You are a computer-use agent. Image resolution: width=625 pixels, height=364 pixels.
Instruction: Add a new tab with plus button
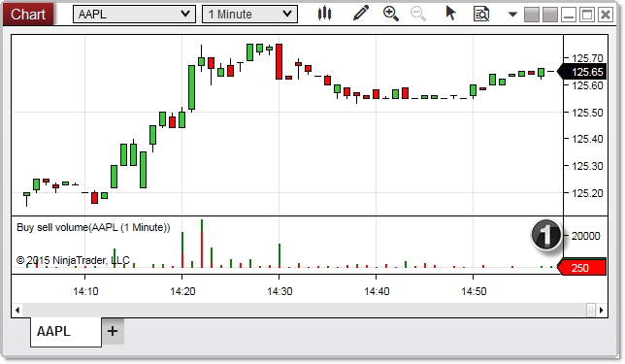(113, 331)
